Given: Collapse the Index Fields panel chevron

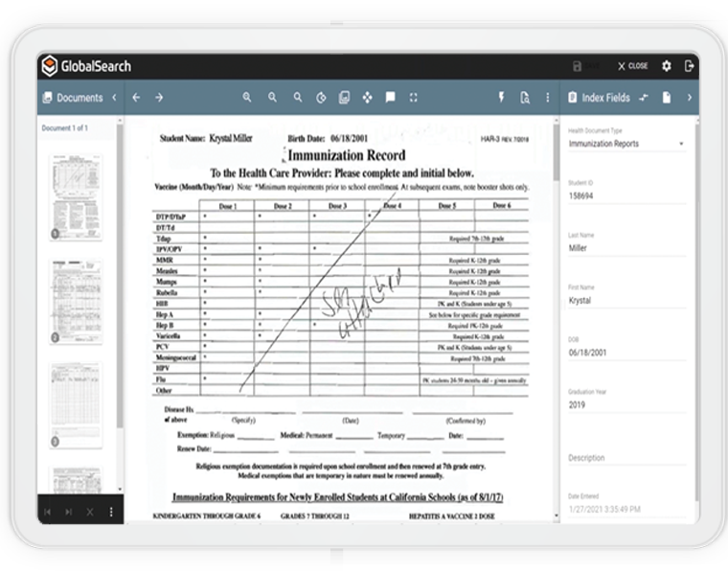Looking at the screenshot, I should [x=690, y=98].
